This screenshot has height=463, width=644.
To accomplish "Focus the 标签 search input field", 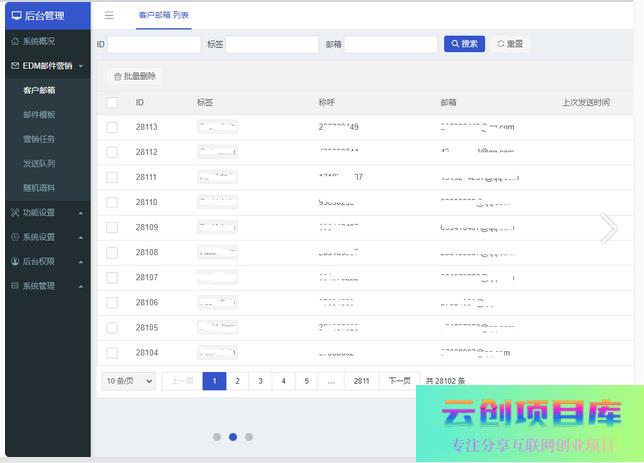I will click(x=272, y=44).
